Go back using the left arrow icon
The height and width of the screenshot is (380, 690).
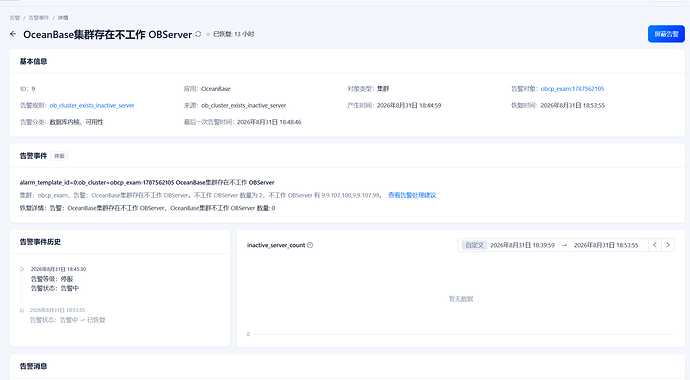(x=13, y=34)
